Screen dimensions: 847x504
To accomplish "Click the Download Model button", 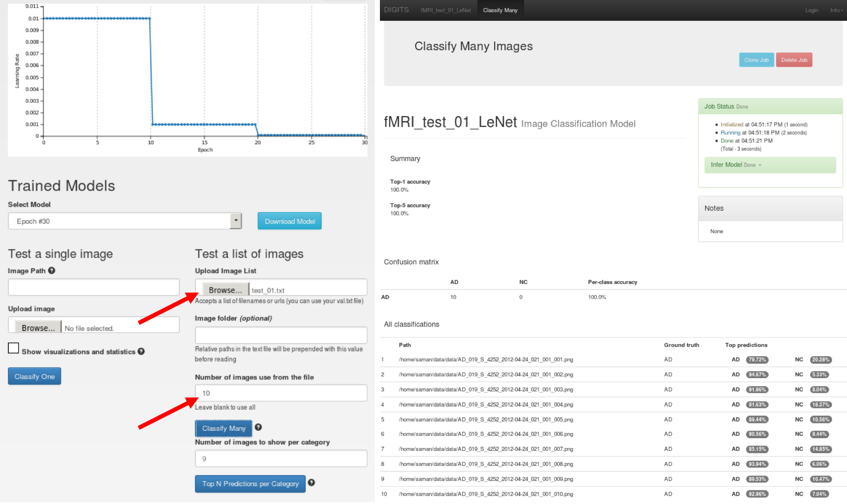I will click(x=289, y=221).
